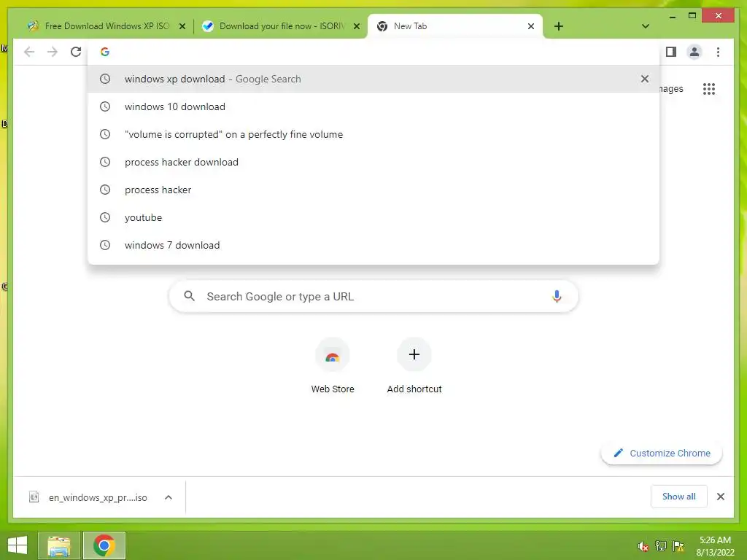Close the downloads bar
The height and width of the screenshot is (560, 747).
click(720, 497)
